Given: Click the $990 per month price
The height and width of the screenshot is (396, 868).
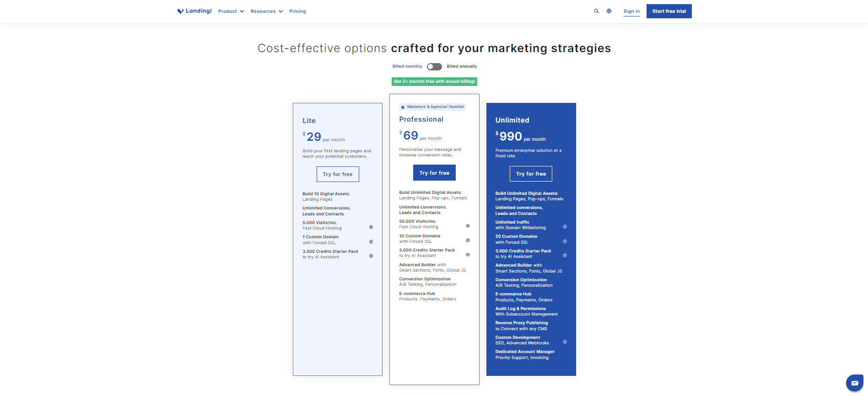Looking at the screenshot, I should [520, 136].
